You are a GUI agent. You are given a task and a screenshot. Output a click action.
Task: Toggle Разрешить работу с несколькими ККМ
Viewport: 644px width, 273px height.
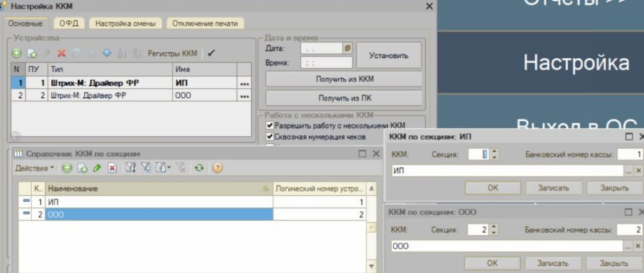tap(270, 126)
